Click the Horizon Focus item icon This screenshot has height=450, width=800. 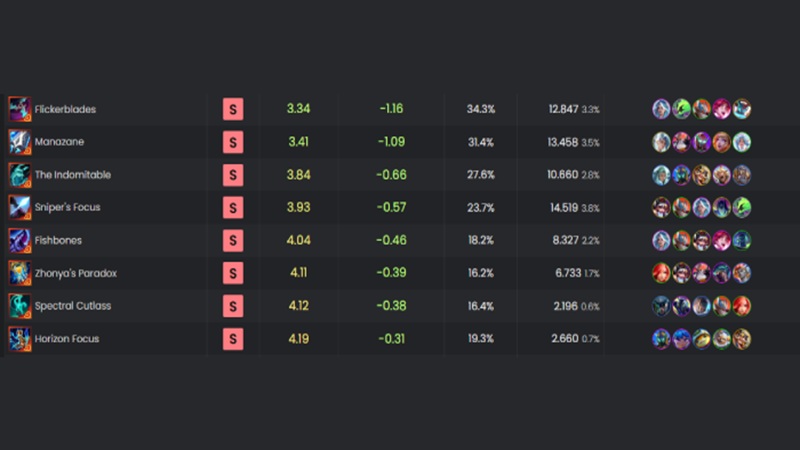point(19,339)
